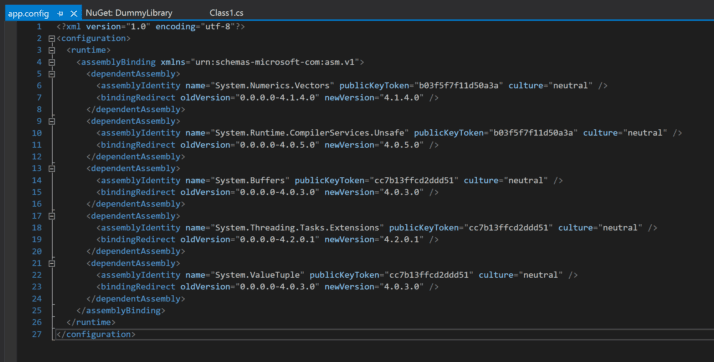
Task: Collapse the dependentAssembly block on line 9
Action: (52, 122)
